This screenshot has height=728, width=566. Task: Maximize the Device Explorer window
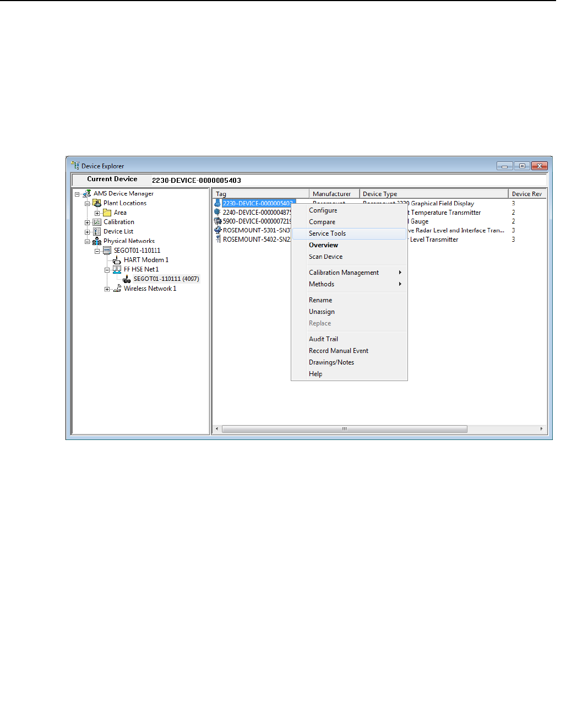coord(522,166)
